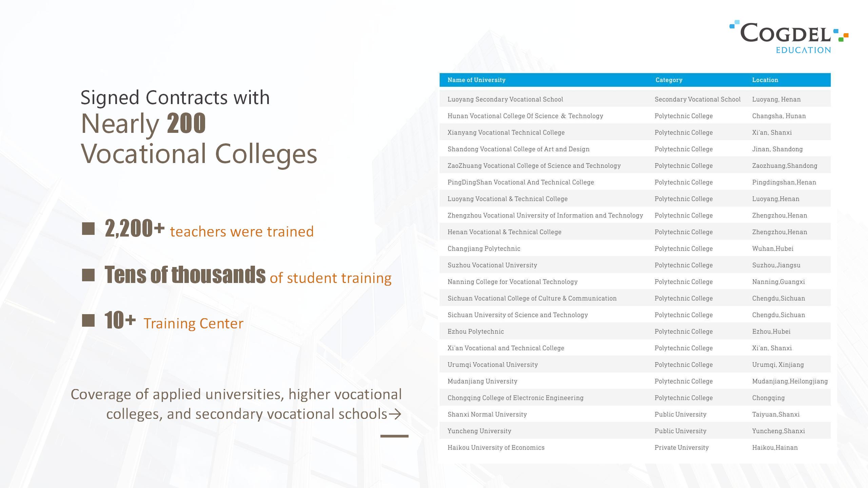Viewport: 868px width, 488px height.
Task: Click 'Shanxi Normal University' row name
Action: click(487, 414)
